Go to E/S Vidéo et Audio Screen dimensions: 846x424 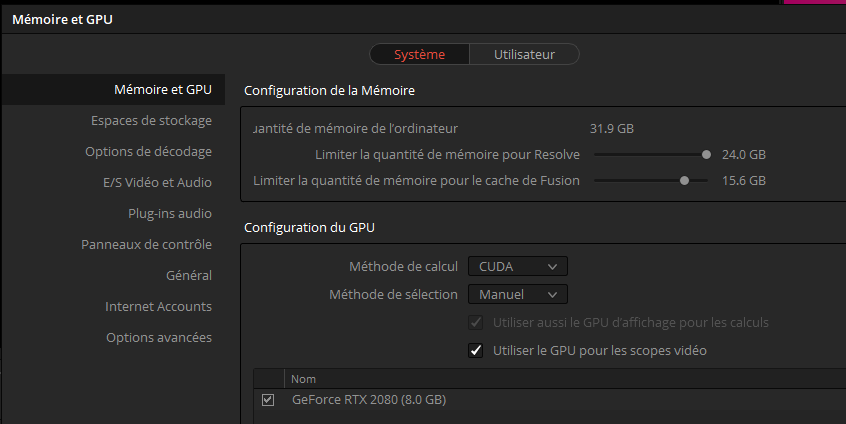pyautogui.click(x=157, y=182)
